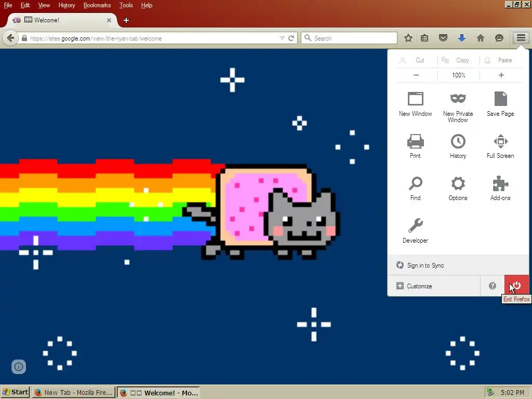The height and width of the screenshot is (399, 532).
Task: Click the Search input field
Action: (349, 38)
